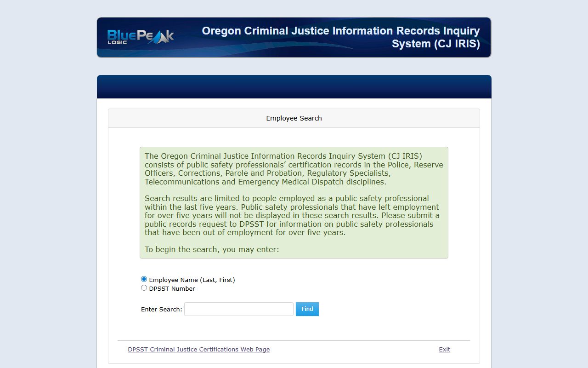Select the DPSST Number radio option

(144, 288)
